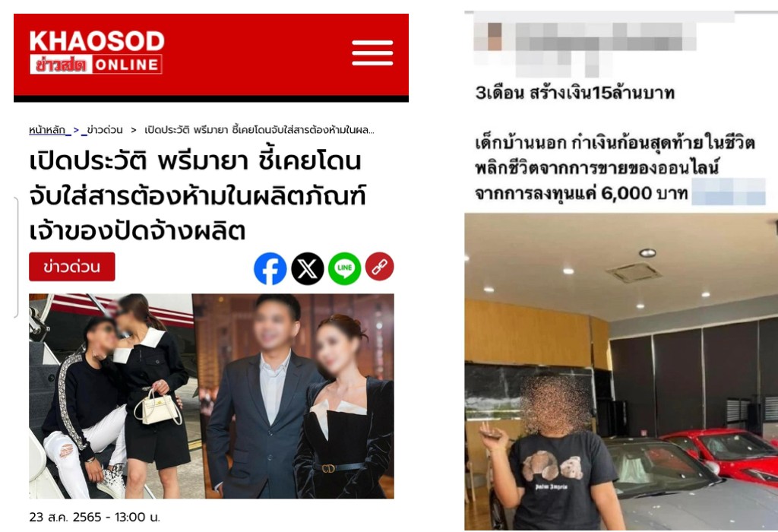Open the article's couple photo collage
Image resolution: width=778 pixels, height=532 pixels.
(211, 396)
